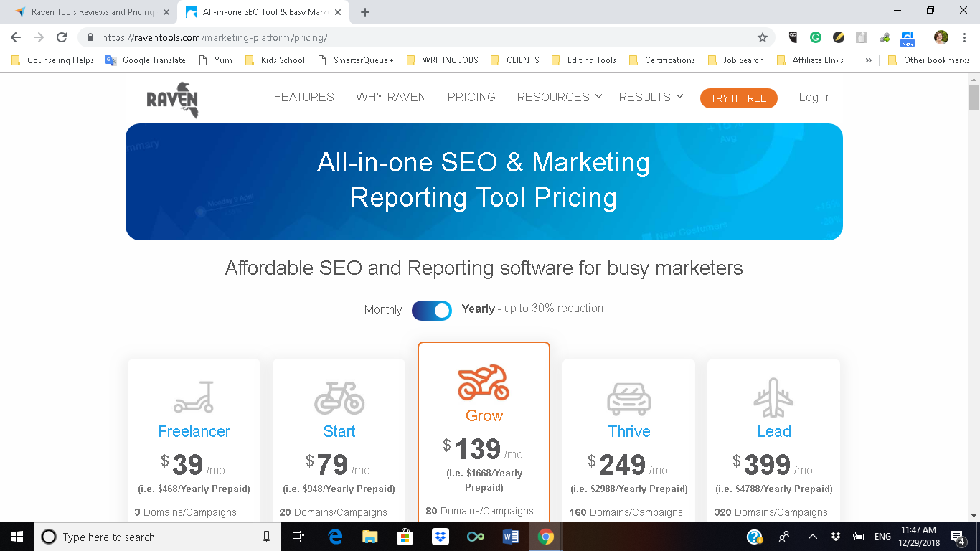Click the taskbar microphone icon
The image size is (980, 551).
pyautogui.click(x=267, y=537)
